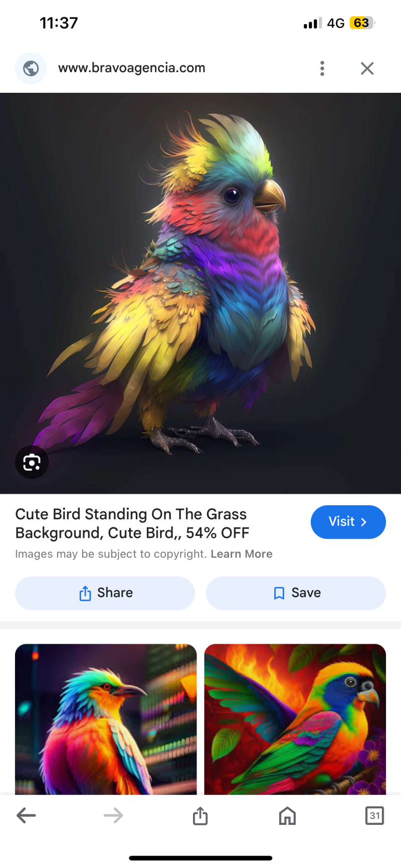Open the Learn More copyright link
The height and width of the screenshot is (868, 401).
242,554
